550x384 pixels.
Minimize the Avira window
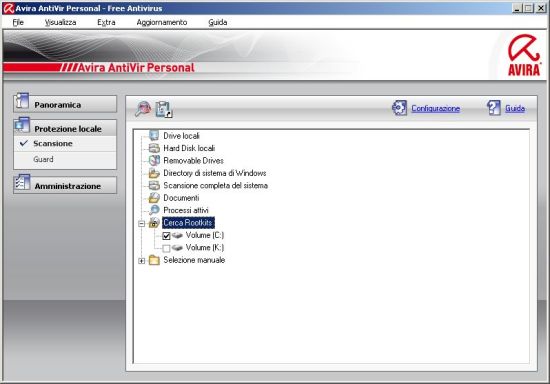click(517, 8)
